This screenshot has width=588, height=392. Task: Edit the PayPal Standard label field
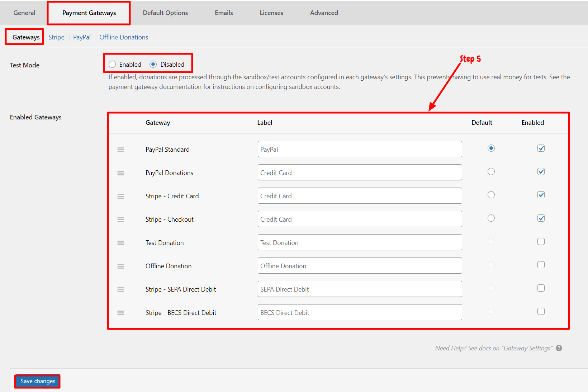click(x=360, y=149)
